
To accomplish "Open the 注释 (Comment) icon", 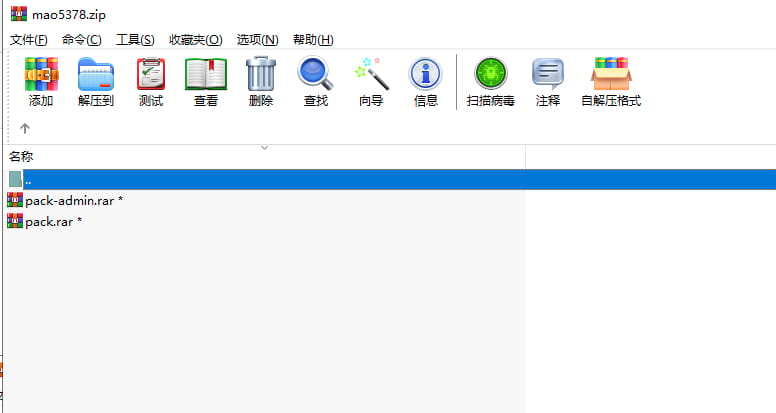I will [x=548, y=74].
